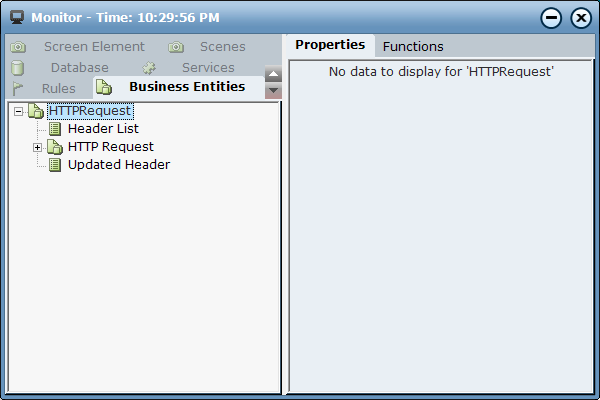Image resolution: width=600 pixels, height=400 pixels.
Task: Minimize the Monitor window
Action: pos(551,18)
